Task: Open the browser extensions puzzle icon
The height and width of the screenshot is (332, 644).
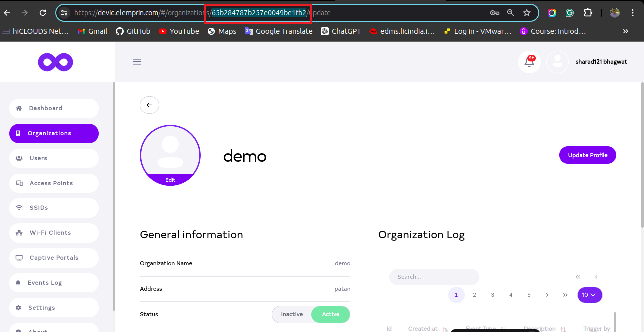Action: coord(588,13)
